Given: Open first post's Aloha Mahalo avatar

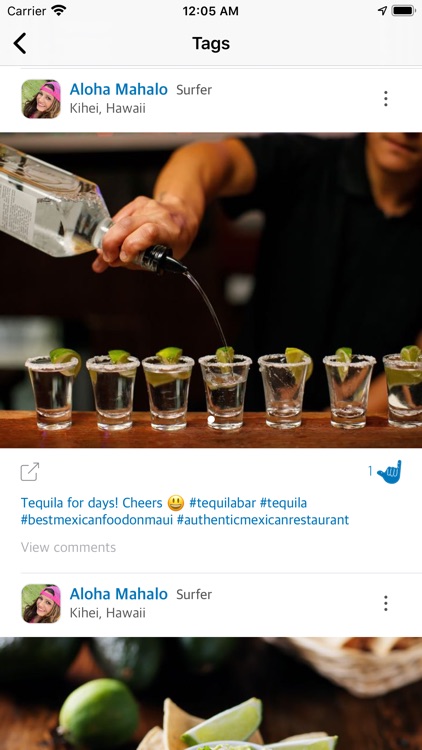Looking at the screenshot, I should click(41, 99).
